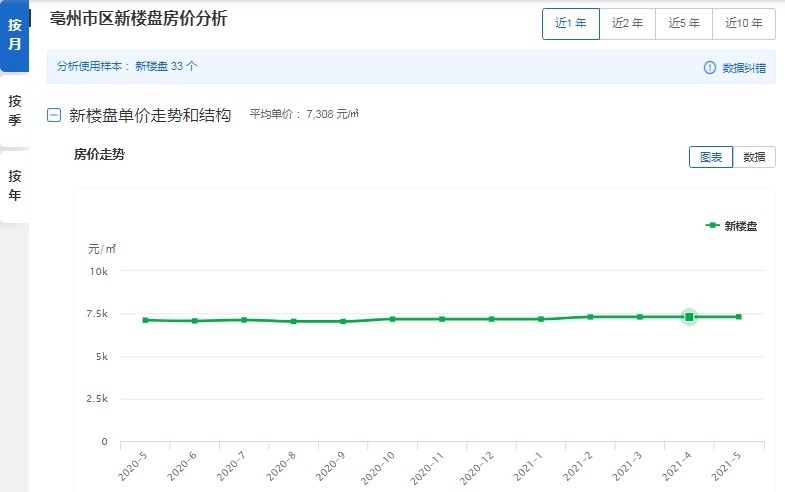Show the 图表 chart view
785x492 pixels.
click(x=711, y=157)
